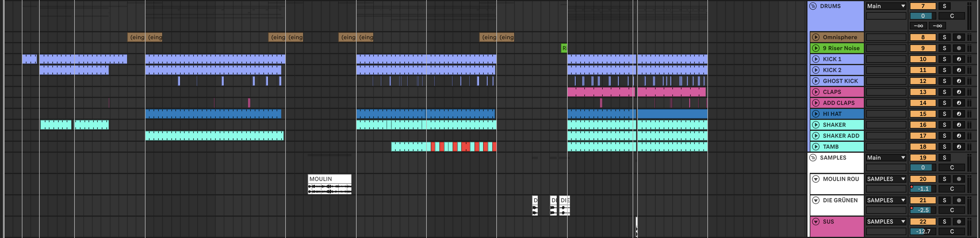
Task: Select the MOULIN audio clip in arrangement
Action: pyautogui.click(x=330, y=184)
